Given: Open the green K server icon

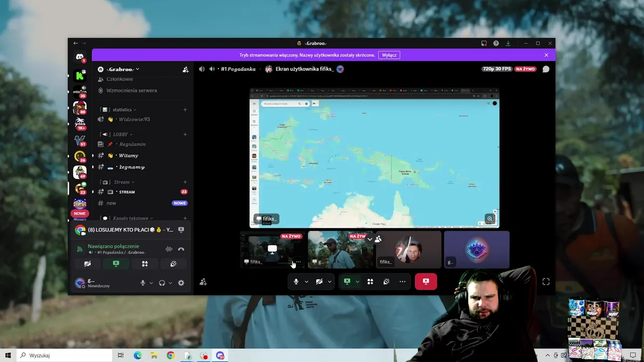Looking at the screenshot, I should pos(79,76).
